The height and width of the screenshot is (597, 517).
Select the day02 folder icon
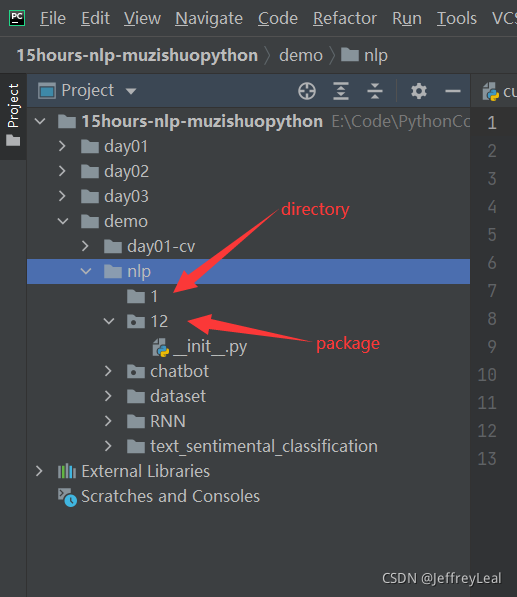90,171
